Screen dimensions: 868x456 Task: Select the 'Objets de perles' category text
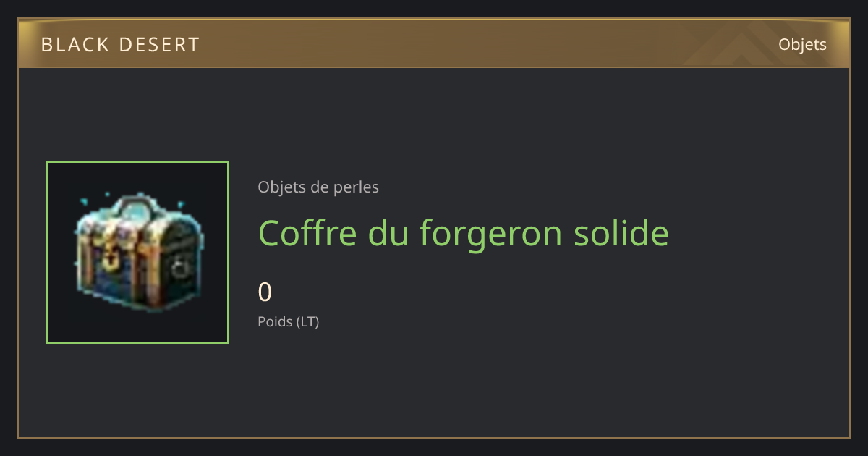coord(318,187)
